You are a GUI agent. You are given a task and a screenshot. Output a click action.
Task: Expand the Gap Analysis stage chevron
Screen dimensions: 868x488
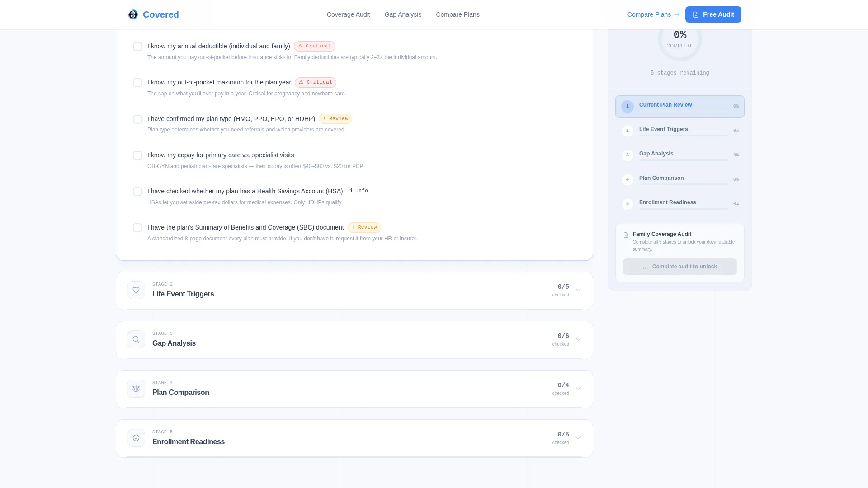[578, 339]
